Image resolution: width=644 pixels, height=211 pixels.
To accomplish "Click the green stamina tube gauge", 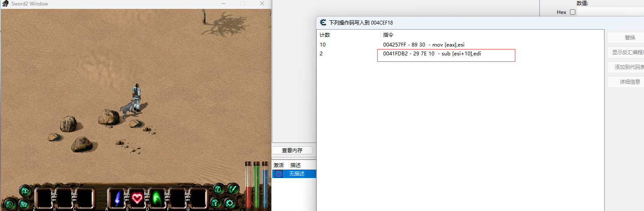I will [x=257, y=184].
